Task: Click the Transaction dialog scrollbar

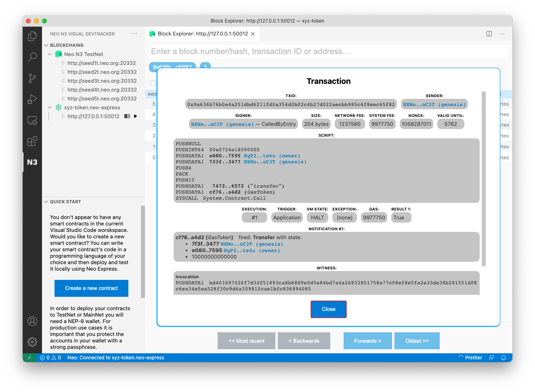Action: [484, 179]
